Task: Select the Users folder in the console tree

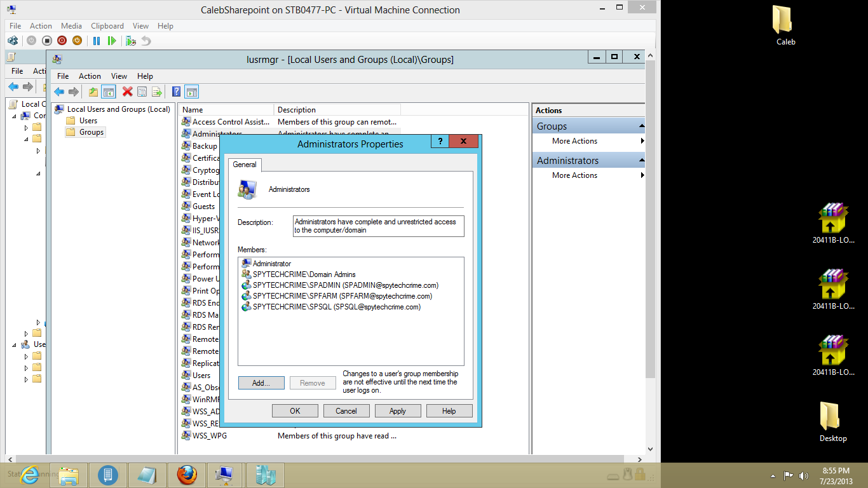Action: pyautogui.click(x=88, y=121)
